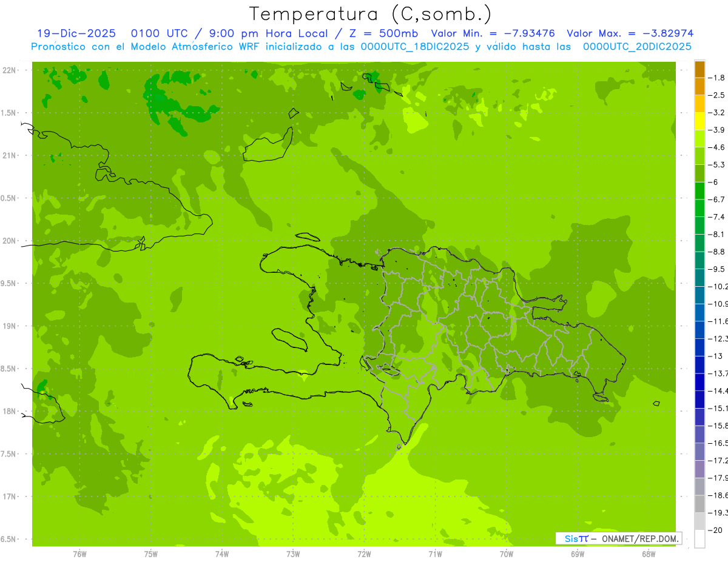This screenshot has width=728, height=562.
Task: Click the "-8.8" color scale value
Action: (x=716, y=252)
